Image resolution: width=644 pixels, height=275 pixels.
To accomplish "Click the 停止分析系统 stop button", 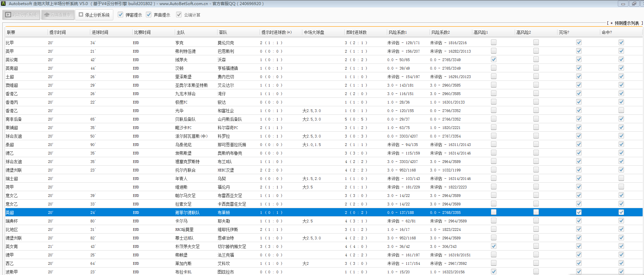I will click(x=94, y=15).
